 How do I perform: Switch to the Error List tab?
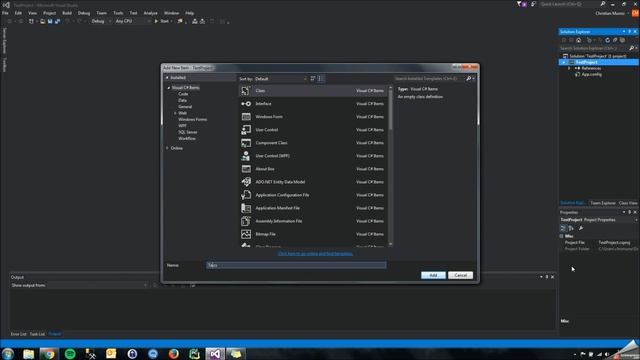[18, 334]
